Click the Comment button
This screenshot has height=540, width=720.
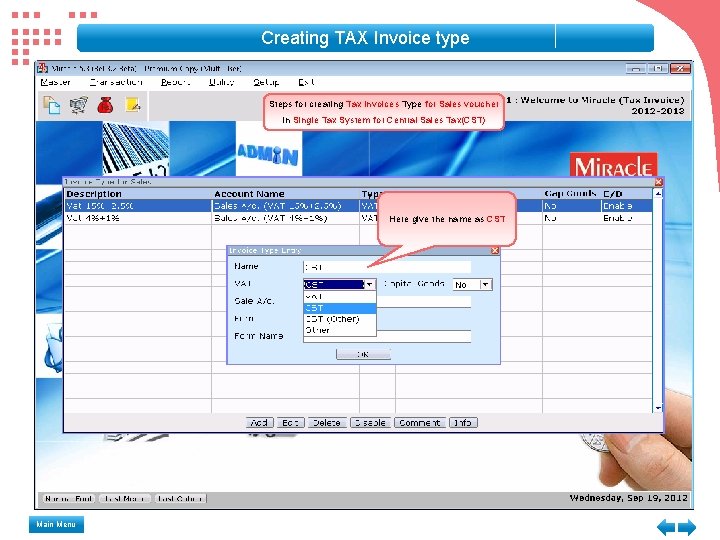420,422
